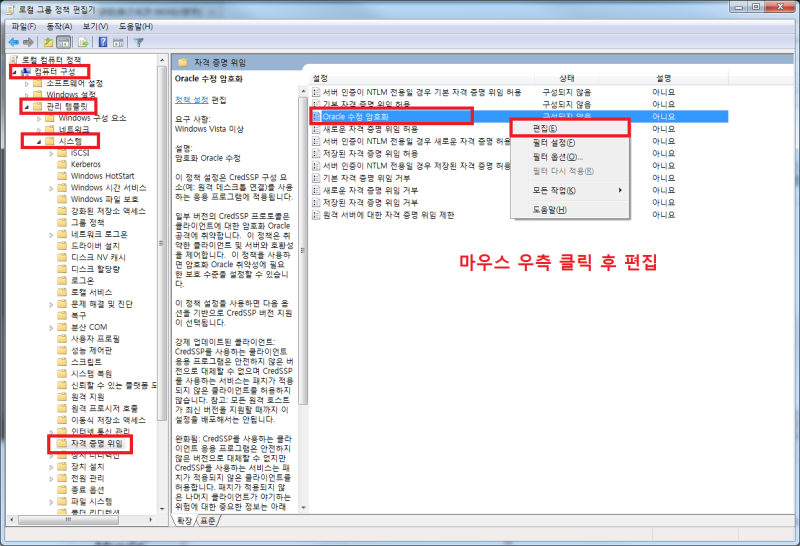Screen dimensions: 800x546
Task: Click the Filter funnel icon in the toolbar
Action: [138, 42]
